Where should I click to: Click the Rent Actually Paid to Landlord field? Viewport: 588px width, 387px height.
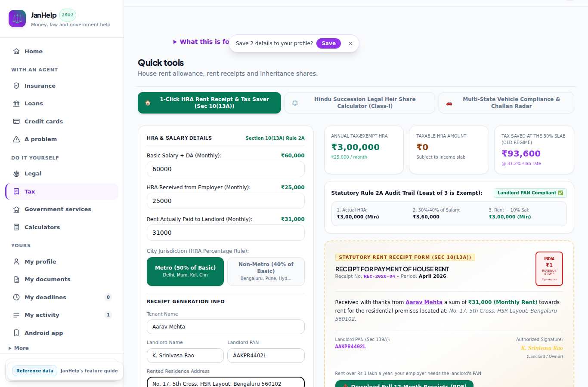226,233
